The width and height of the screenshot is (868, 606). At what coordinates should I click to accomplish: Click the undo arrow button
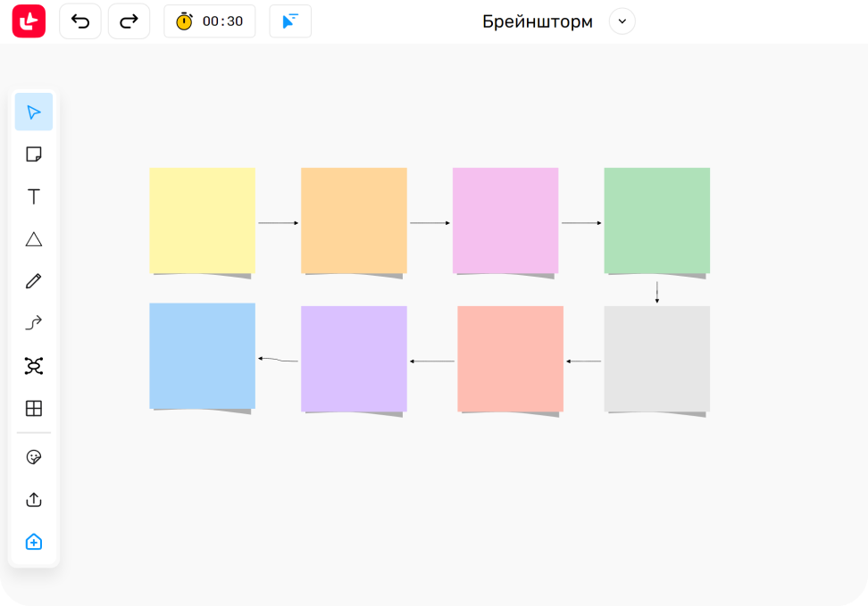(x=80, y=21)
